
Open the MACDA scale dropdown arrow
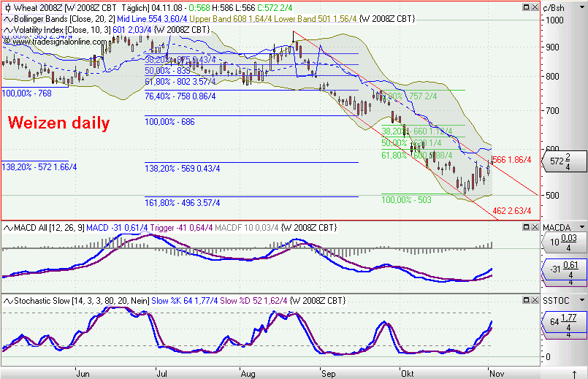[582, 227]
